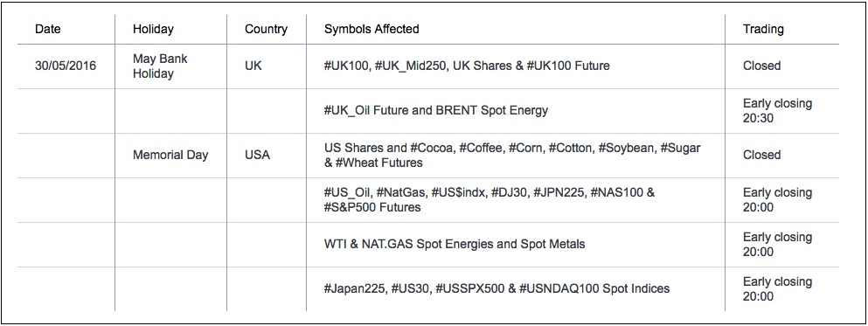Click Closed status for US Shares row
The image size is (868, 326).
tap(761, 155)
